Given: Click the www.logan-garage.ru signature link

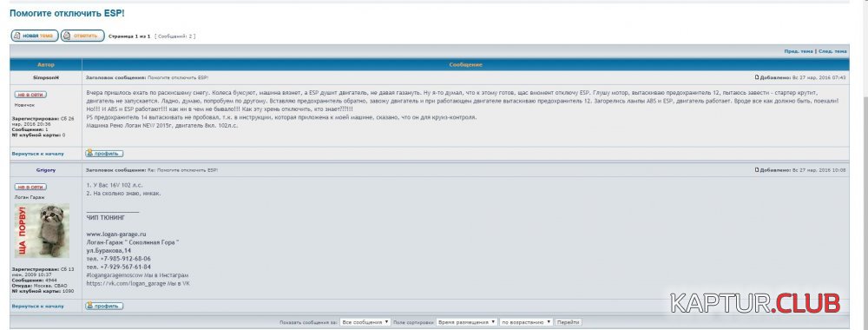Looking at the screenshot, I should 116,234.
